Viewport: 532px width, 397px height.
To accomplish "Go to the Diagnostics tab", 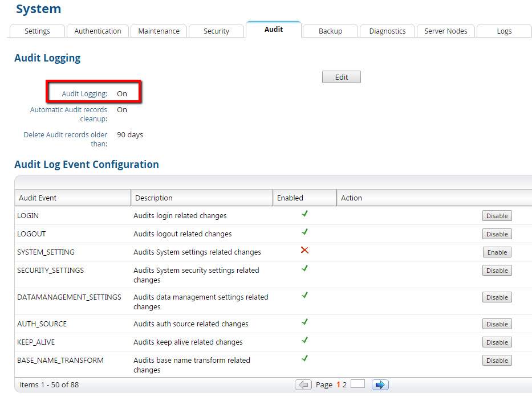I will point(387,31).
